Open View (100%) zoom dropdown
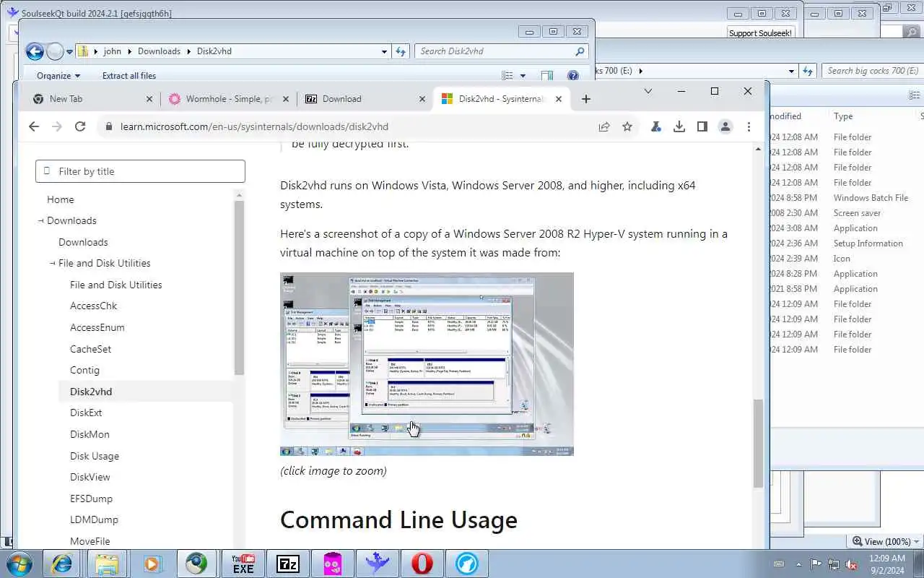This screenshot has width=924, height=578. (886, 541)
